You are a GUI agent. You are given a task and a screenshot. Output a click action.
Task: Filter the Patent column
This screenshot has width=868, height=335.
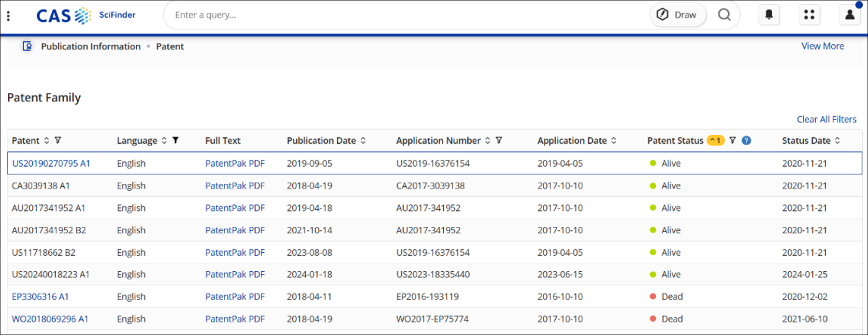click(x=58, y=140)
